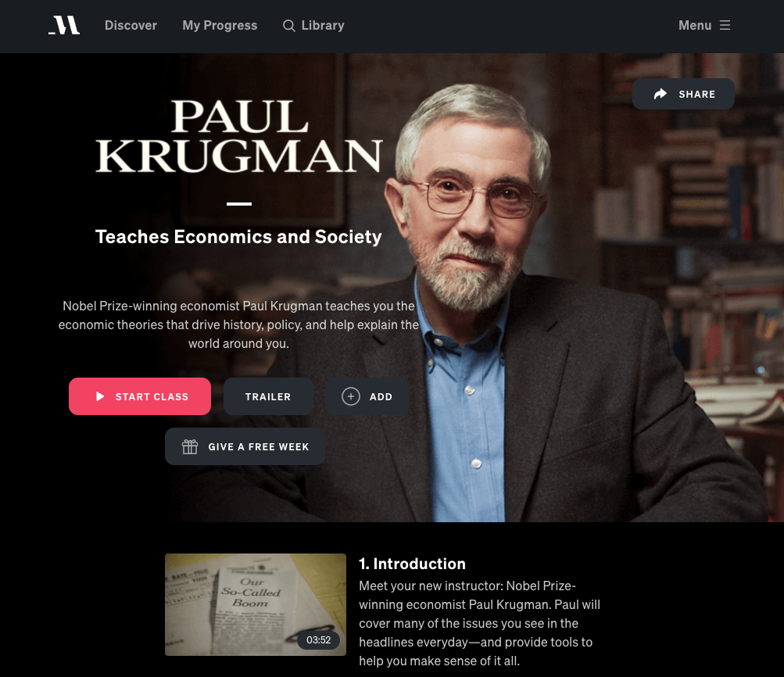The image size is (784, 677).
Task: Click the Library search magnifier icon
Action: pos(289,26)
